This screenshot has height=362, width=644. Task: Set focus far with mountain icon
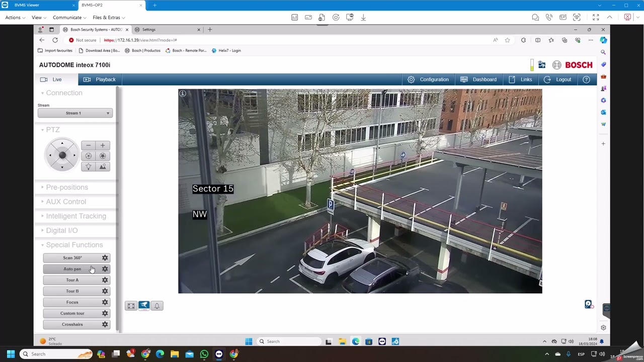103,166
